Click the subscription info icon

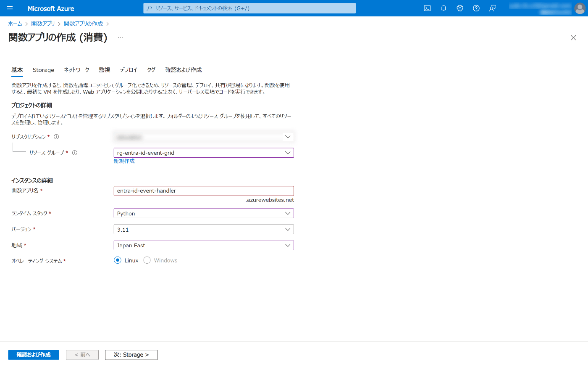(56, 137)
